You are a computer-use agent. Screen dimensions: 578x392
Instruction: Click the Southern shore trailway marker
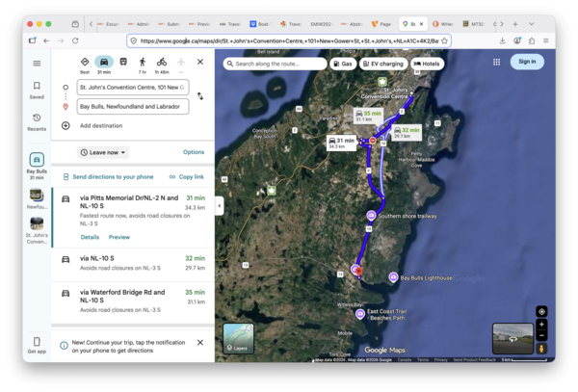click(371, 216)
